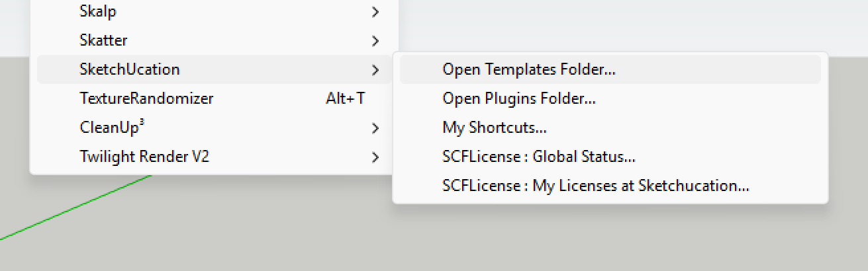The image size is (868, 271).
Task: Expand the Twilight Render V2 chevron
Action: tap(375, 157)
